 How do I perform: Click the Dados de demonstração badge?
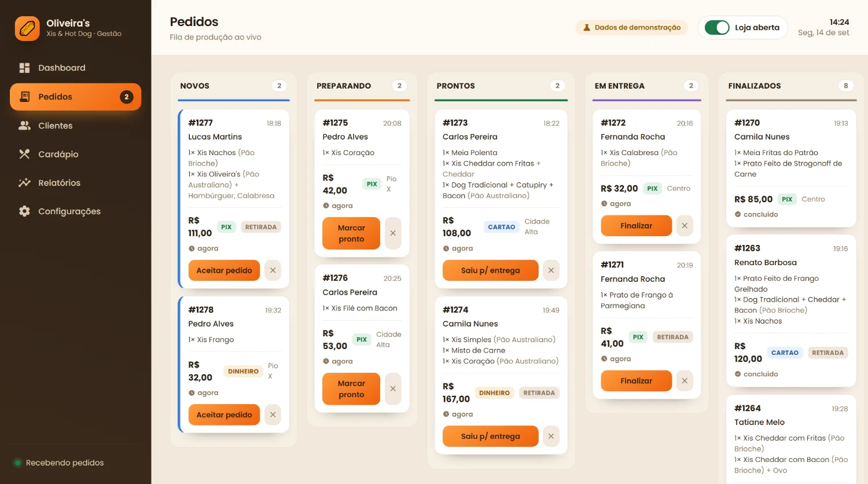pyautogui.click(x=632, y=27)
